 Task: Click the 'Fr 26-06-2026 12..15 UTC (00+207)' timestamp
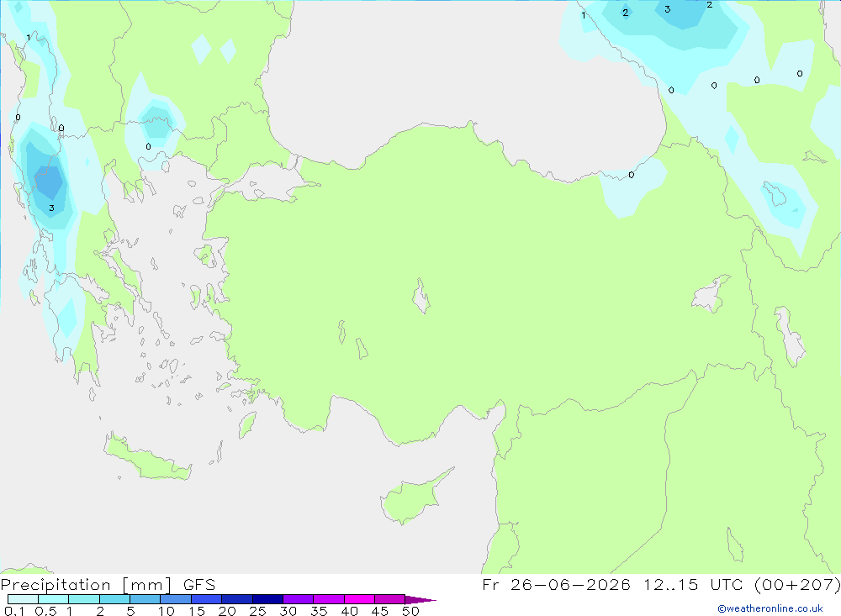[x=661, y=584]
